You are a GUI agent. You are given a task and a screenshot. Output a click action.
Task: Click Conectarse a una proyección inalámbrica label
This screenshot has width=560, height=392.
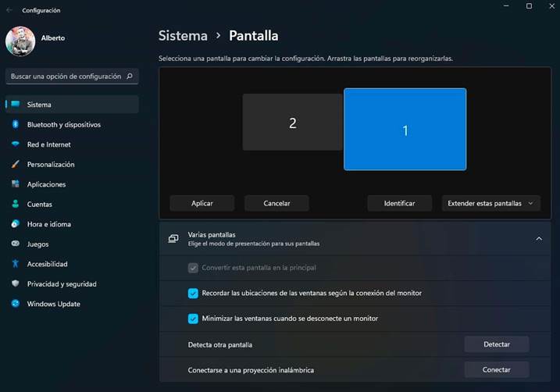[251, 370]
